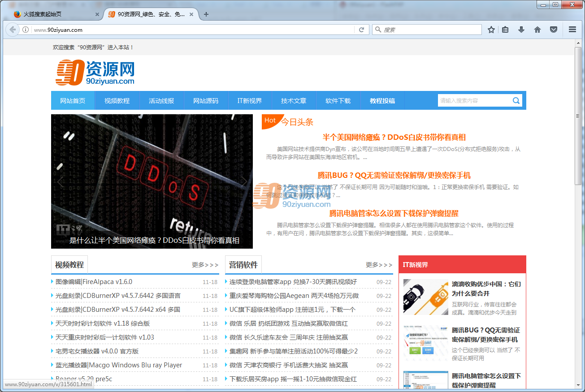Click the site search input field
The width and height of the screenshot is (585, 392).
coord(474,101)
